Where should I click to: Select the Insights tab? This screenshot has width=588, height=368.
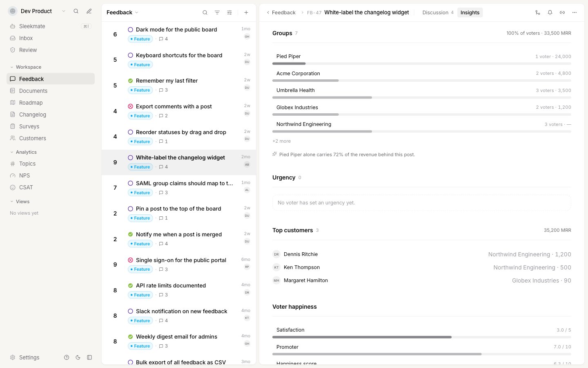pos(470,13)
